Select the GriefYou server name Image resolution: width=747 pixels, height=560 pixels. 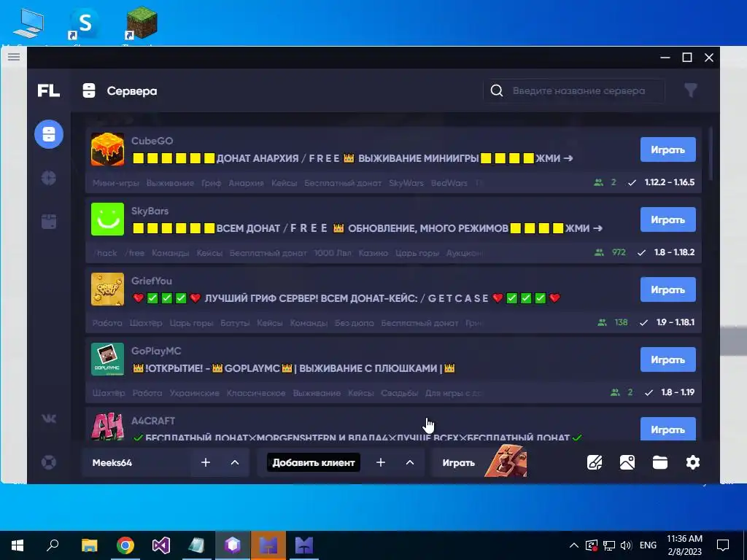(152, 281)
